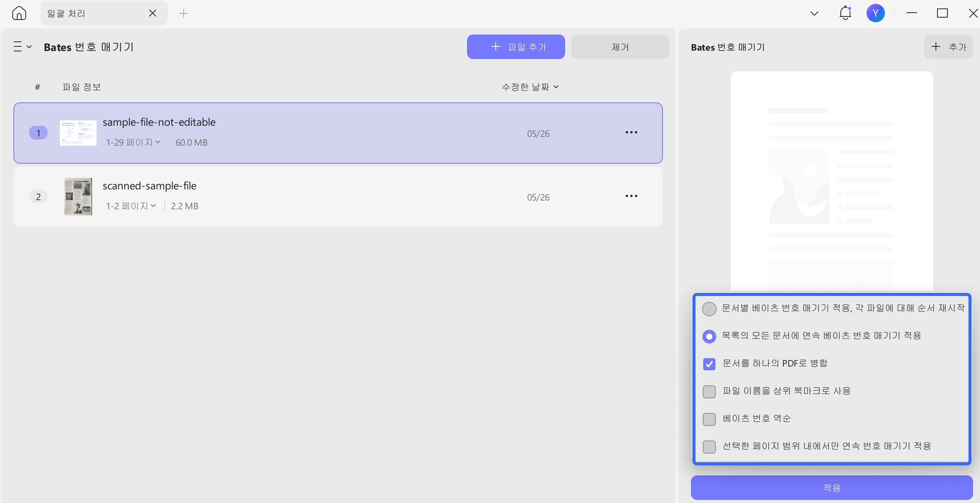The width and height of the screenshot is (980, 503).
Task: Open the Y user profile avatar
Action: tap(875, 13)
